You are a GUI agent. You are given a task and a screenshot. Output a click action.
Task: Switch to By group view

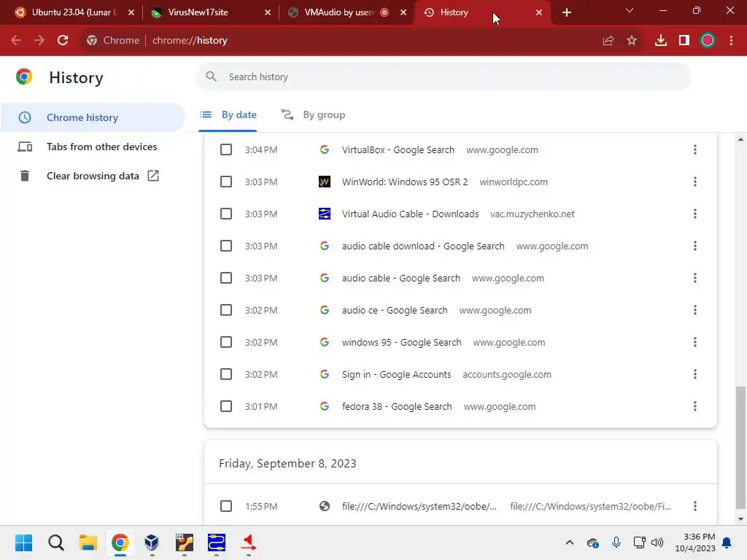(313, 114)
